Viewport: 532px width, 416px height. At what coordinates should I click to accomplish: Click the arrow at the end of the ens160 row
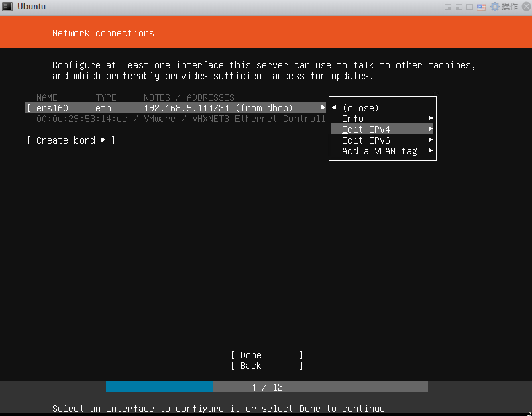(x=323, y=108)
